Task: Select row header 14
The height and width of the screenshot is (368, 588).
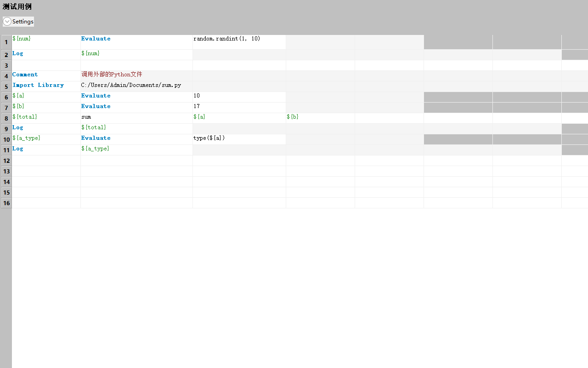Action: [6, 182]
